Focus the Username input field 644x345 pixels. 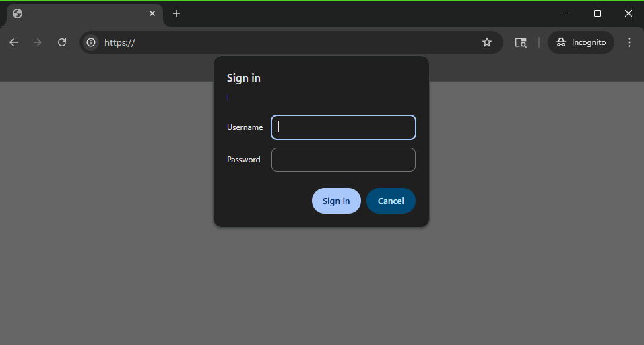tap(344, 127)
